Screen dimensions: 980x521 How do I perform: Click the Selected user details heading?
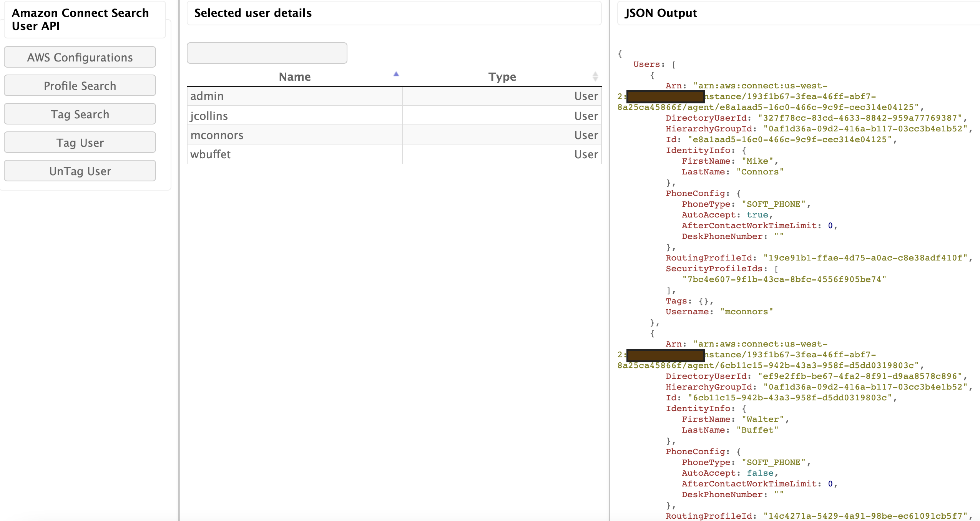pyautogui.click(x=253, y=13)
